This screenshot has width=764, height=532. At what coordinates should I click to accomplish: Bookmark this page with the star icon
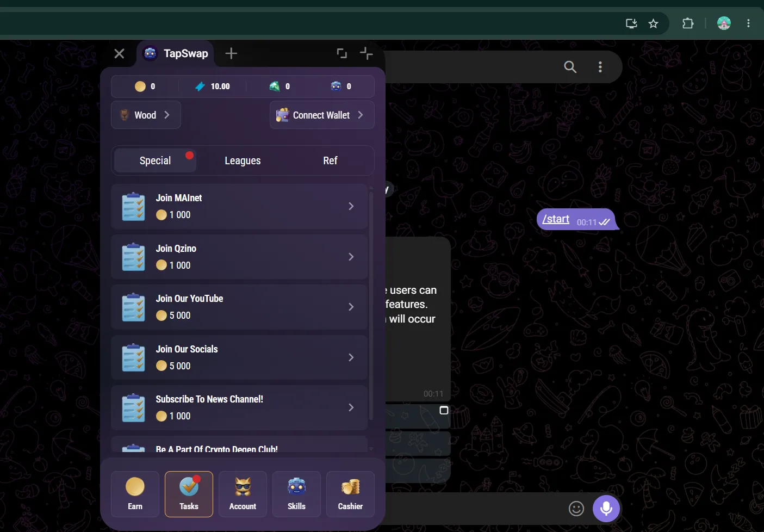pos(654,23)
